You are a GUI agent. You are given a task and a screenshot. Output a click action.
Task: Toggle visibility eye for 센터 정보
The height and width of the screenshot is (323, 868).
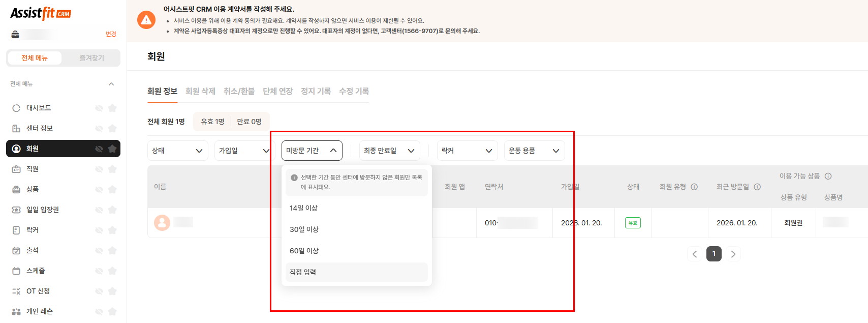tap(99, 128)
